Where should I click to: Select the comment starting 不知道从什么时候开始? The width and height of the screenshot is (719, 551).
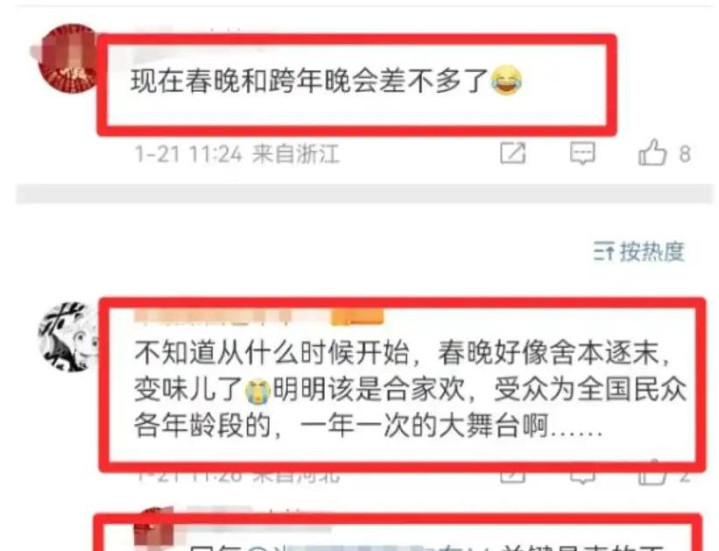(410, 390)
